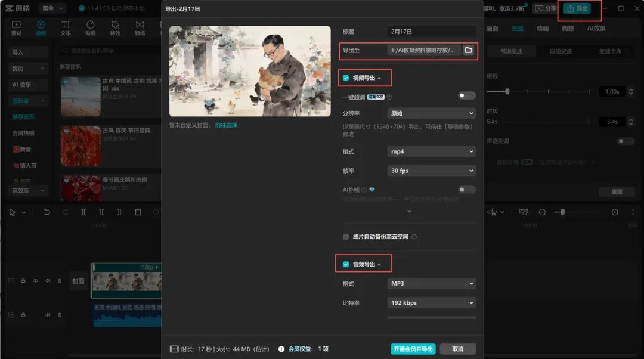Click the 倍数 speed slider handle
The width and height of the screenshot is (644, 359).
507,91
